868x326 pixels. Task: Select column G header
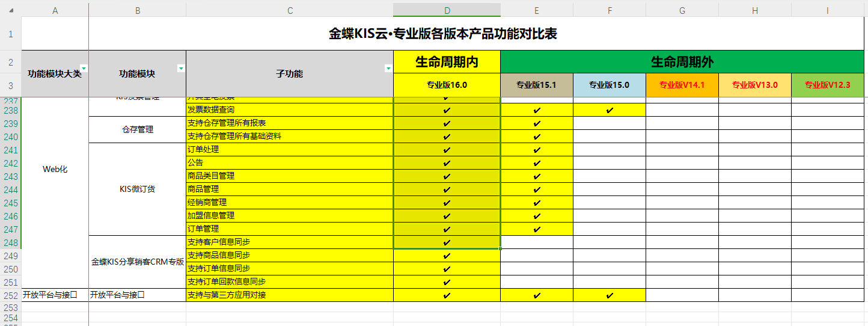682,10
